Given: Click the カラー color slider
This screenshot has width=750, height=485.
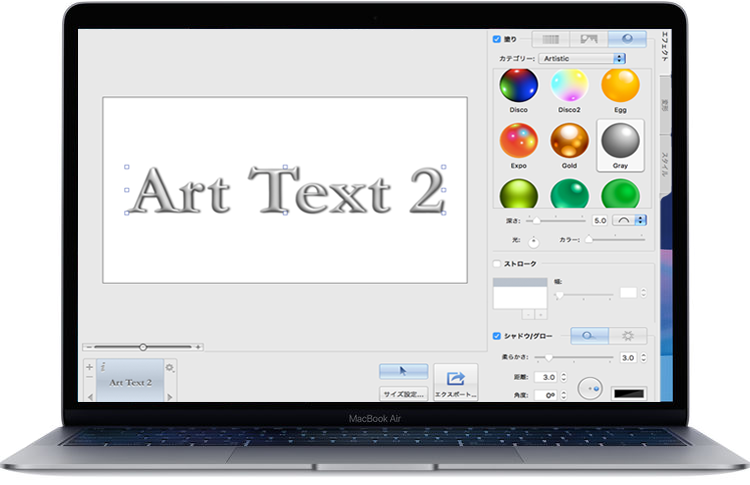Looking at the screenshot, I should [x=615, y=239].
